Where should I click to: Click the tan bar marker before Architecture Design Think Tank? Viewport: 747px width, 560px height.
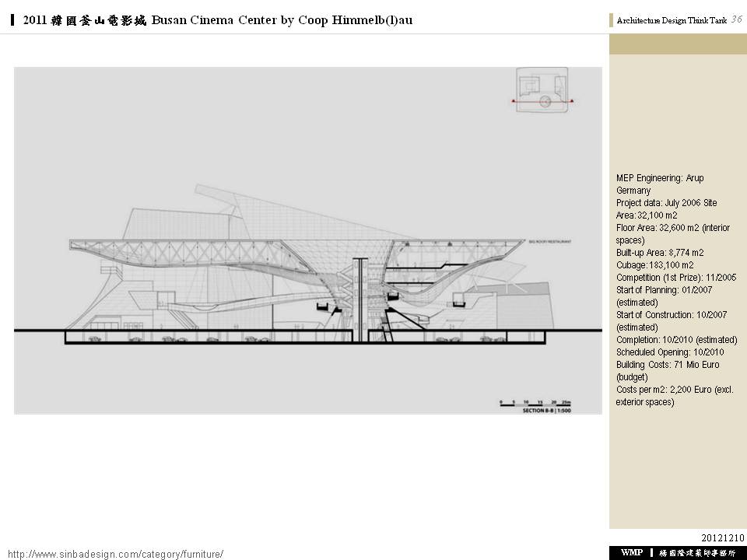pyautogui.click(x=612, y=21)
